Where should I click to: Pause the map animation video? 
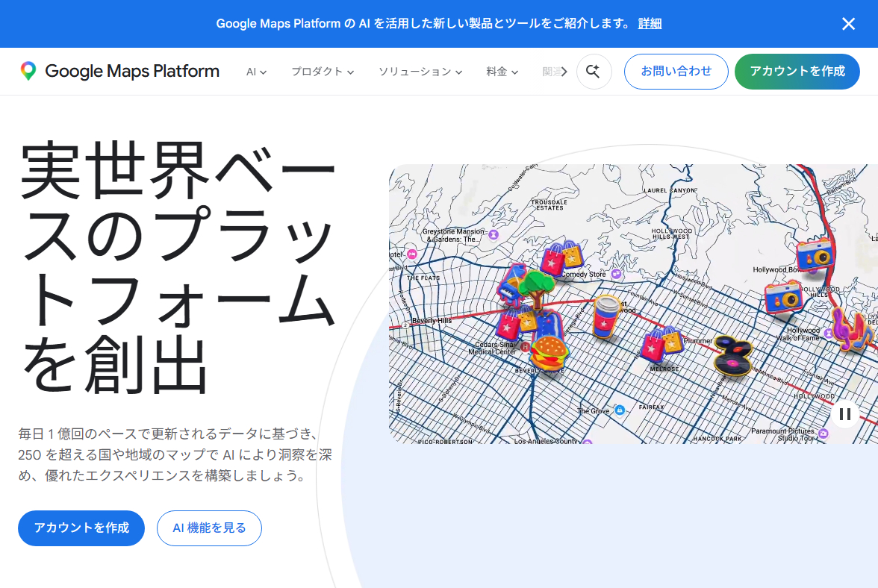[845, 413]
